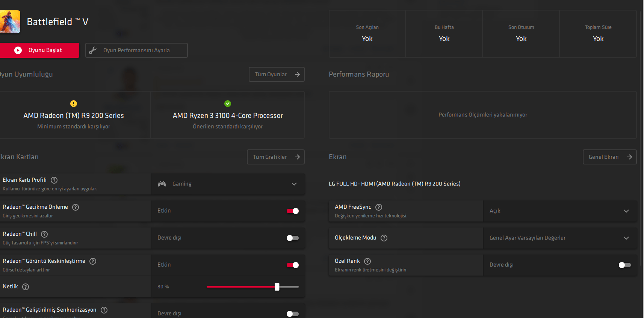Image resolution: width=644 pixels, height=318 pixels.
Task: Click the Toplam Süre stat tile
Action: [598, 34]
